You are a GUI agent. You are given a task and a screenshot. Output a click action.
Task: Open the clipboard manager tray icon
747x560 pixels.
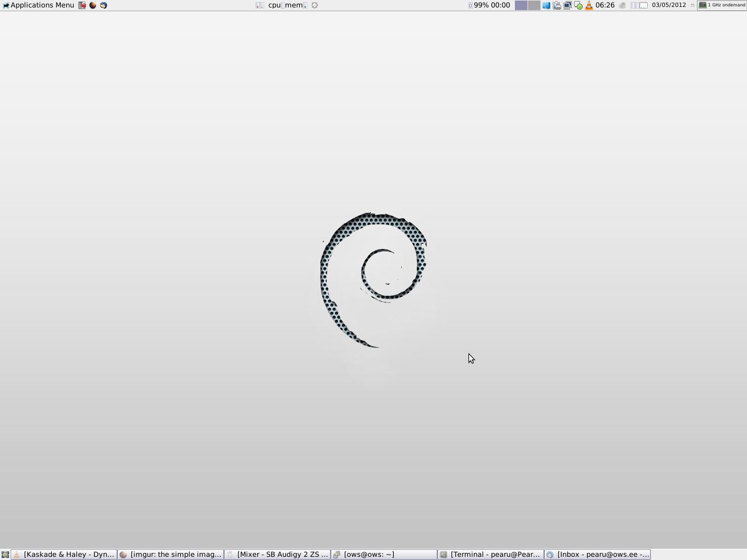point(557,5)
